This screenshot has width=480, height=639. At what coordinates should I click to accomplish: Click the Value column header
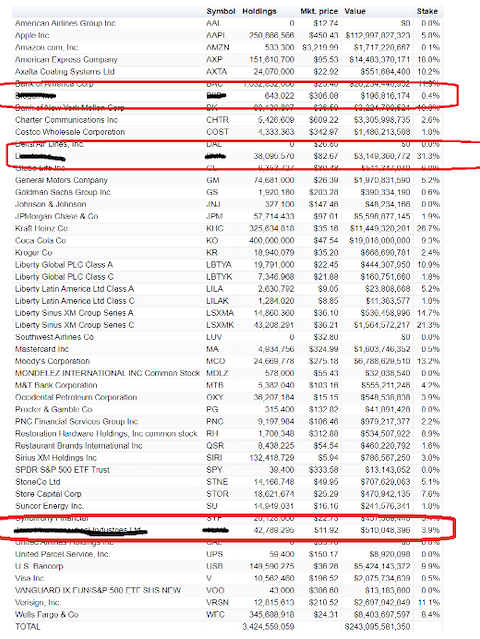pyautogui.click(x=355, y=11)
